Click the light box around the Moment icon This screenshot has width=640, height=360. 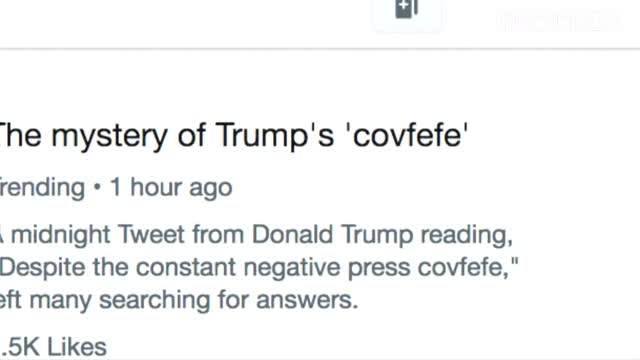[407, 15]
